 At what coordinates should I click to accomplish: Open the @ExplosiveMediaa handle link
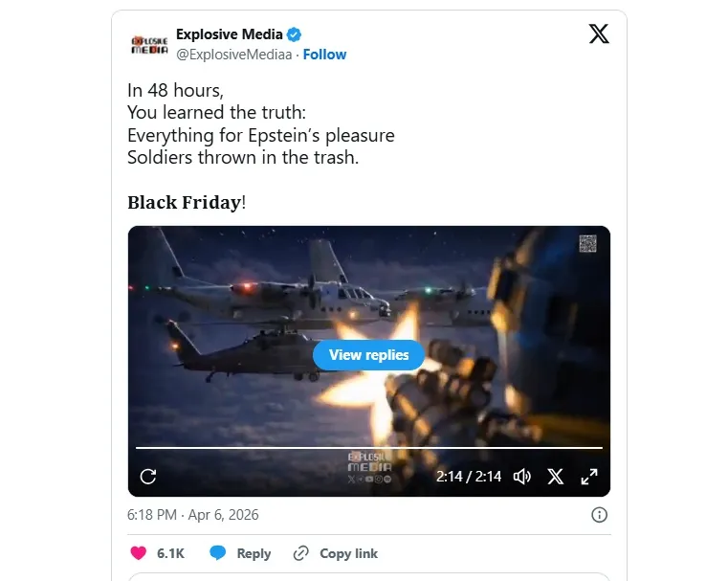(x=234, y=55)
